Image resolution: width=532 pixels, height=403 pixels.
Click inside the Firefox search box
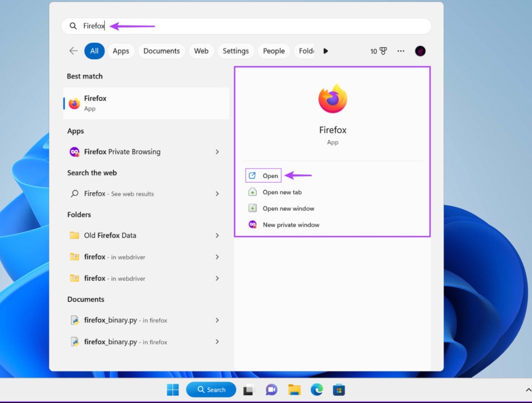coord(169,26)
